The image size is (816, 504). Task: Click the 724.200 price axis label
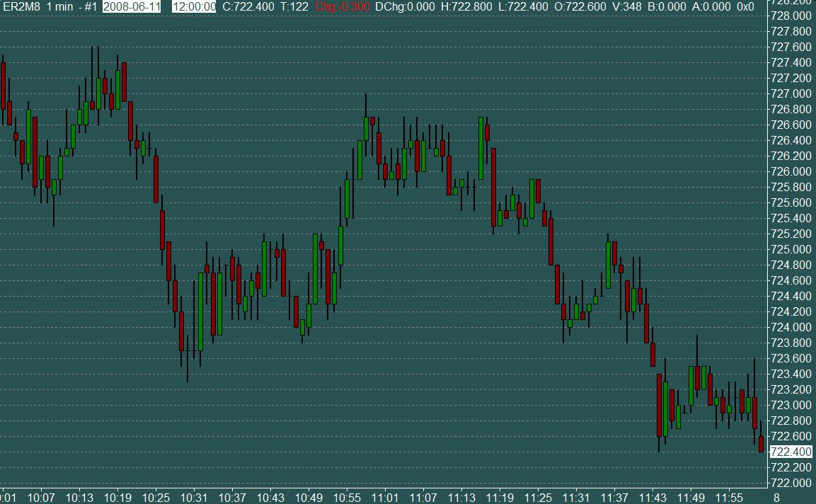point(791,312)
